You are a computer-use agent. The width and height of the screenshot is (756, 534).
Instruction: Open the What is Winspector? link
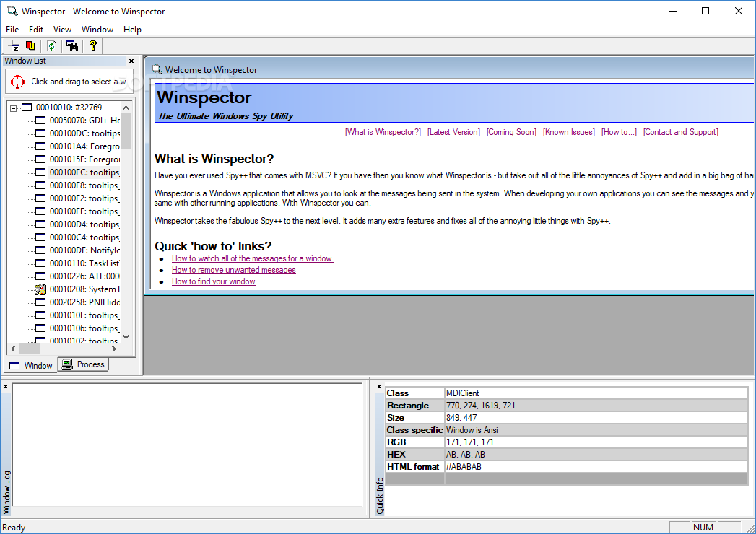click(x=383, y=132)
